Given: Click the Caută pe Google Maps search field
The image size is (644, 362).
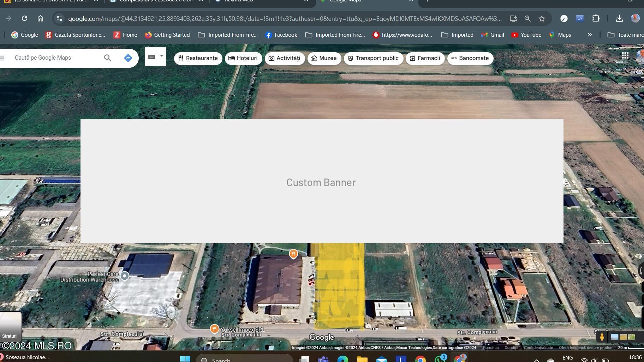Looking at the screenshot, I should click(x=53, y=58).
